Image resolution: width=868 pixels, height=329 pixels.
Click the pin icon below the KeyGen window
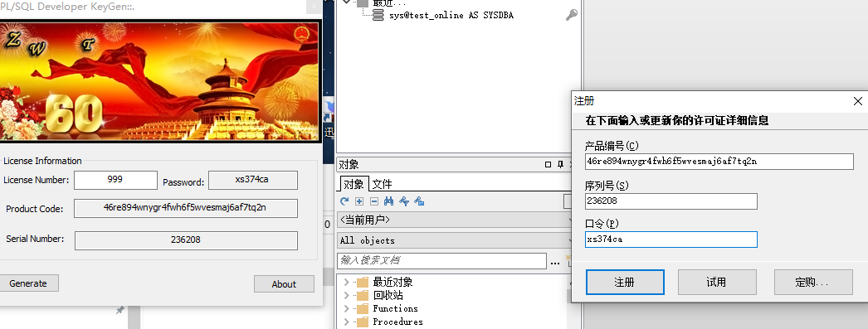coord(119,310)
